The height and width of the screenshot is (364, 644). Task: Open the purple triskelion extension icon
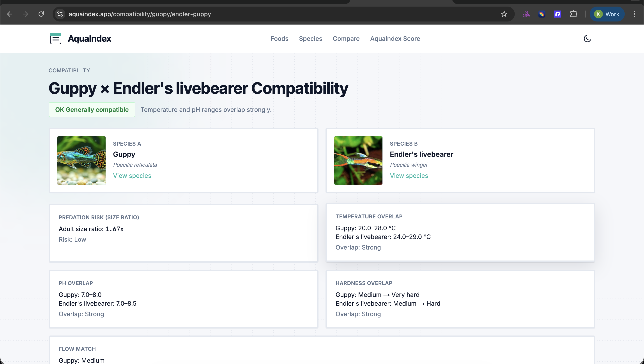[526, 14]
